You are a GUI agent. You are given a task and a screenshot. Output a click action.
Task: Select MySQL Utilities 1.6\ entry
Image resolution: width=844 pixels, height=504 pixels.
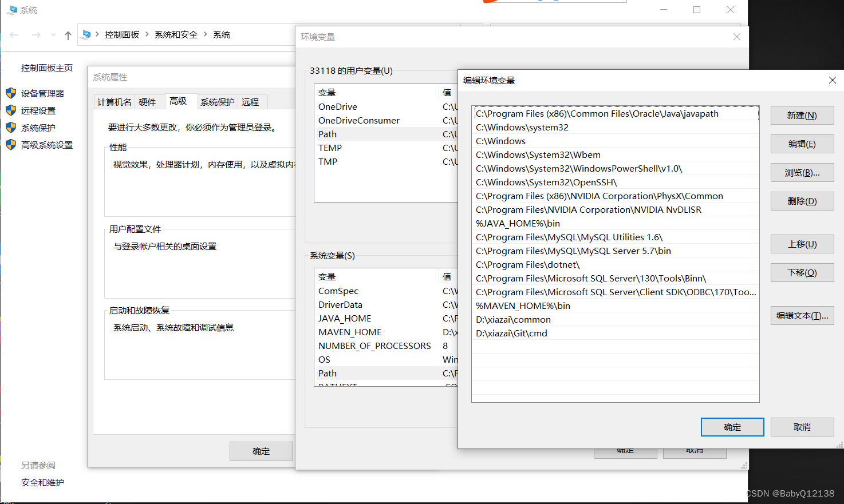(x=616, y=237)
